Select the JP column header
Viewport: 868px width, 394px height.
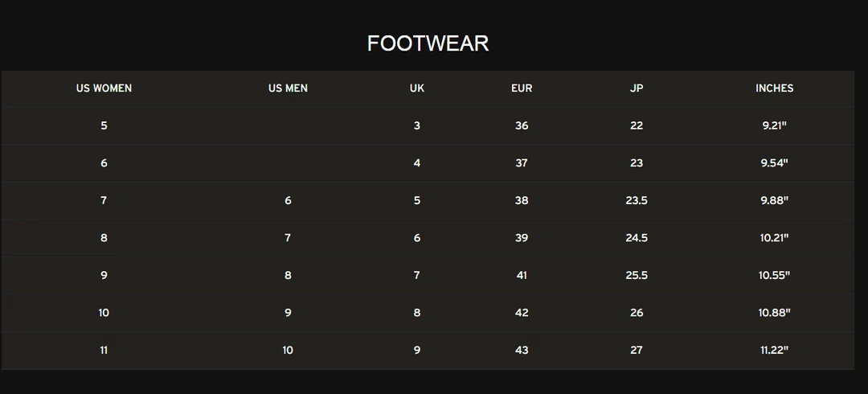coord(637,88)
